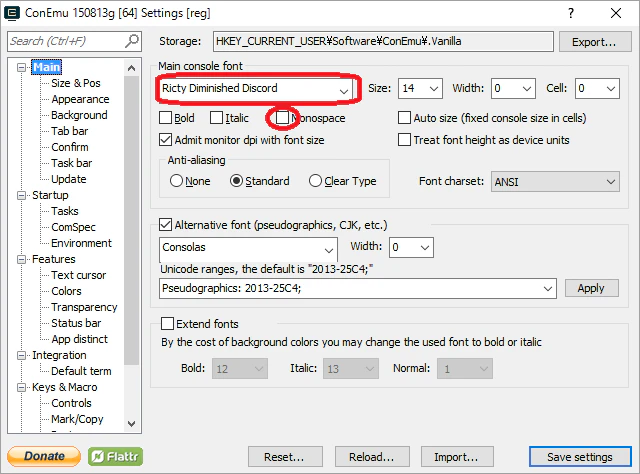Open Default term settings page
The image size is (640, 474).
pyautogui.click(x=81, y=371)
